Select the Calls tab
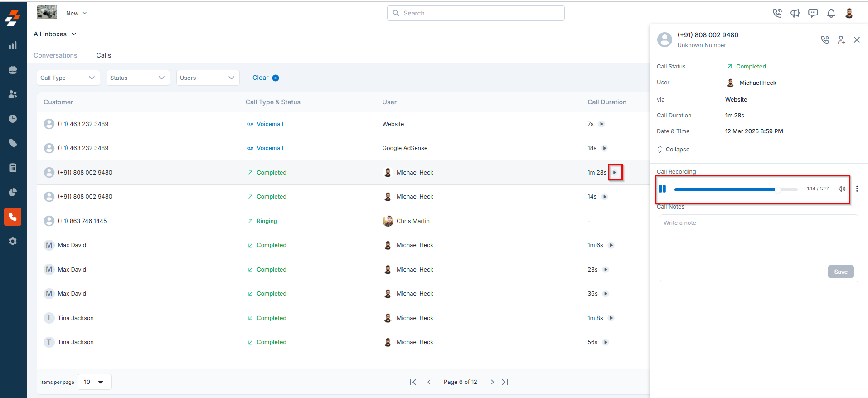The image size is (868, 398). (x=103, y=55)
